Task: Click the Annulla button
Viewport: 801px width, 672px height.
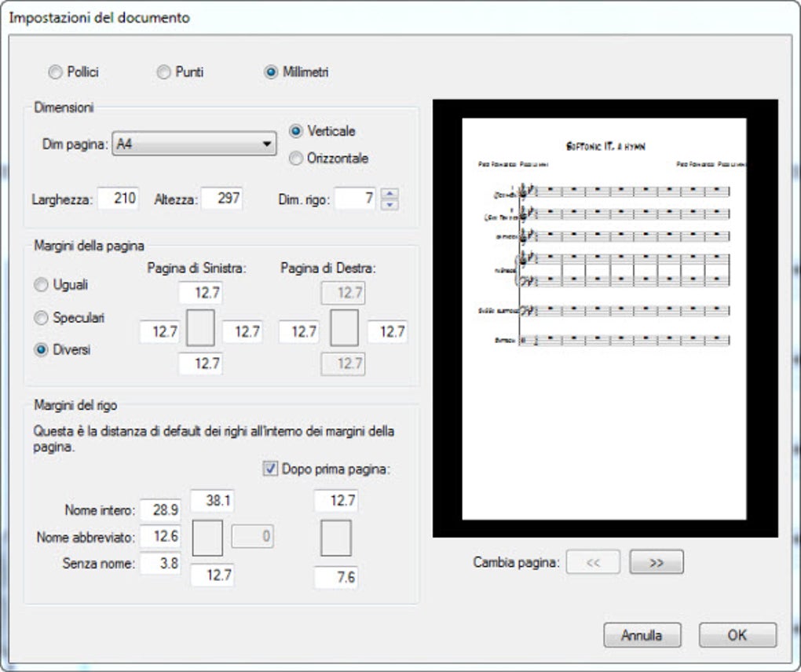Action: tap(642, 635)
